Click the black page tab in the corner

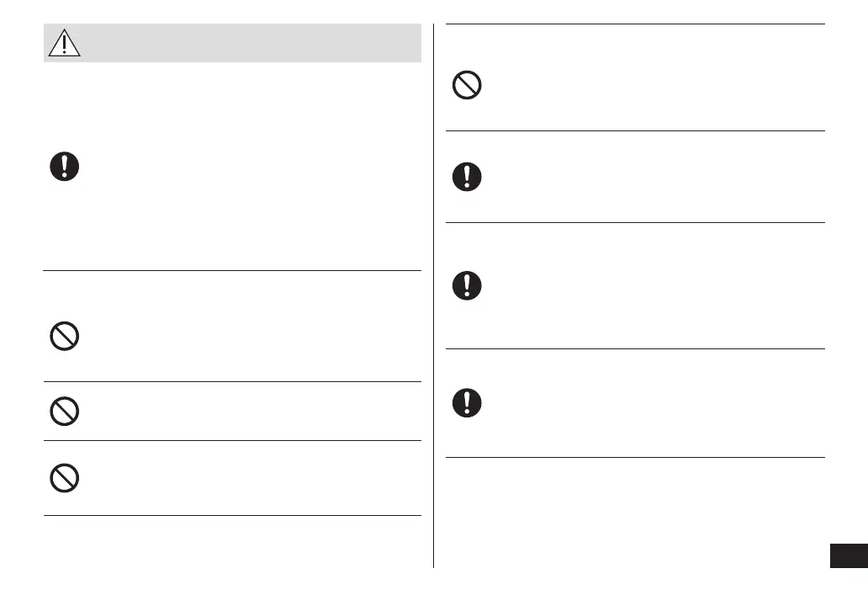pyautogui.click(x=848, y=556)
